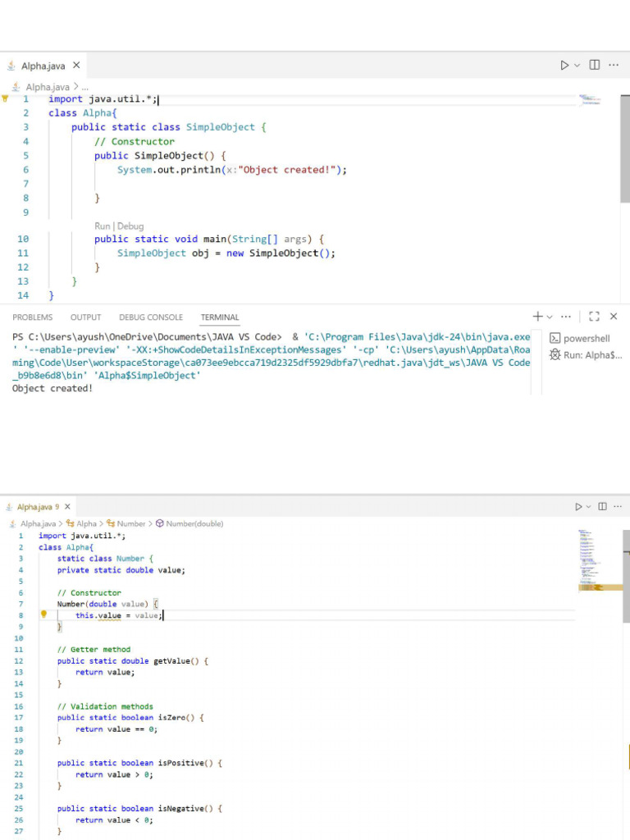Close the top Alpha.java tab
630x840 pixels.
pos(76,66)
